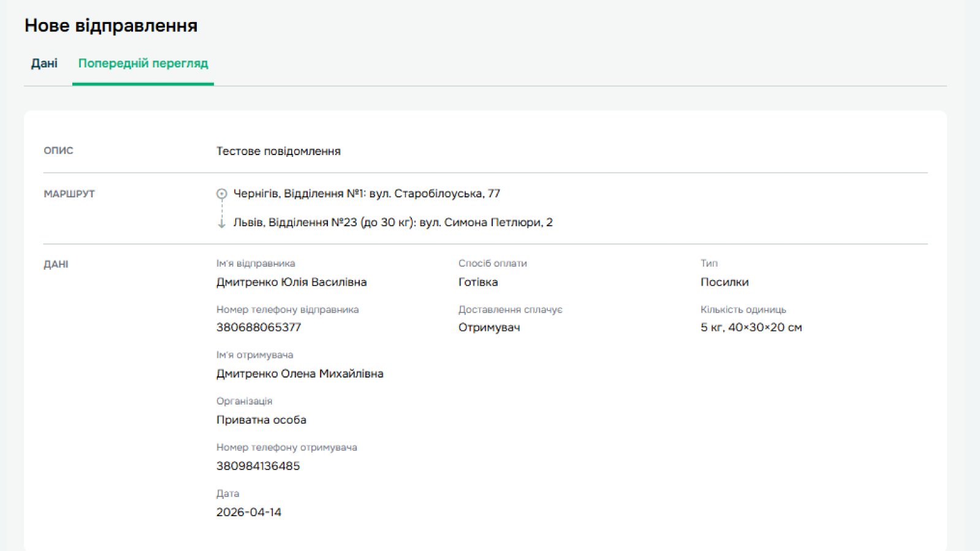Click sender phone number 380688065377
Screen dimensions: 980x551
tap(259, 327)
